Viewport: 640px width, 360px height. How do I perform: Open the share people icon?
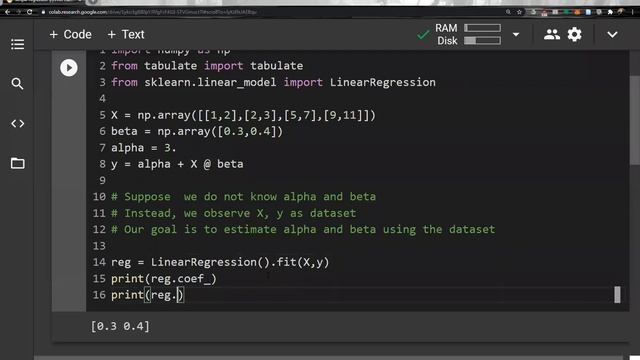552,35
